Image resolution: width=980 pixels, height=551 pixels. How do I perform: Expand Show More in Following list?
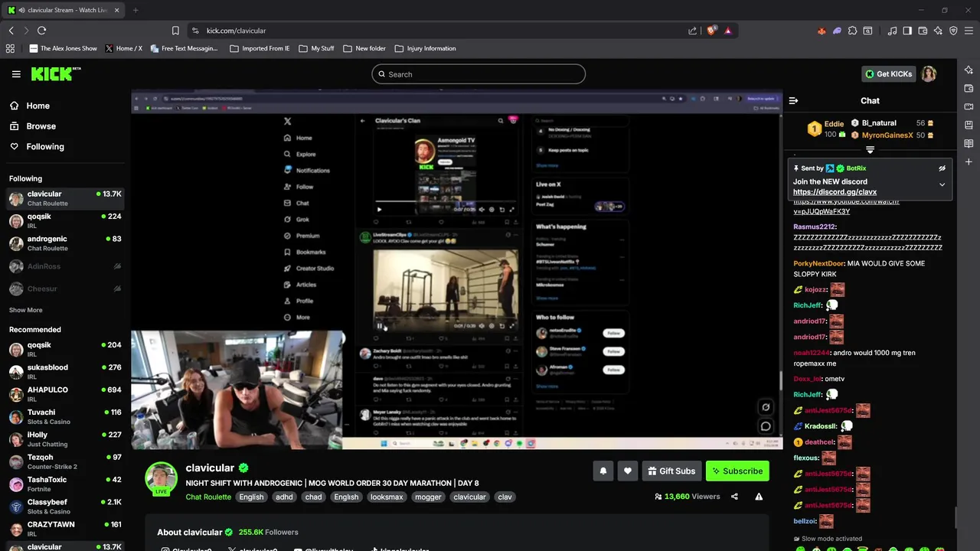tap(25, 310)
